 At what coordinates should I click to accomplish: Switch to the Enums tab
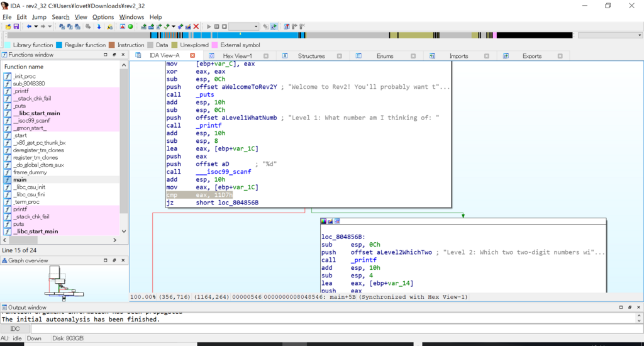click(x=385, y=56)
